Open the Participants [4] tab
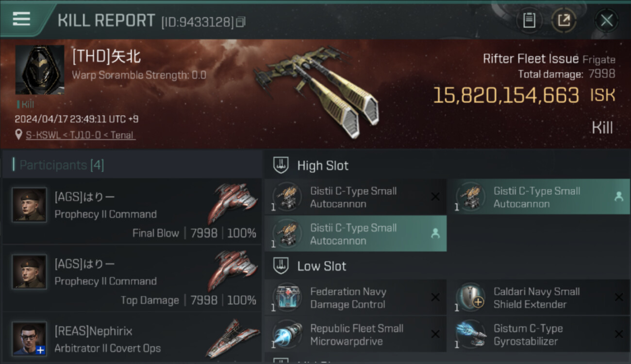631x364 pixels. coord(62,165)
